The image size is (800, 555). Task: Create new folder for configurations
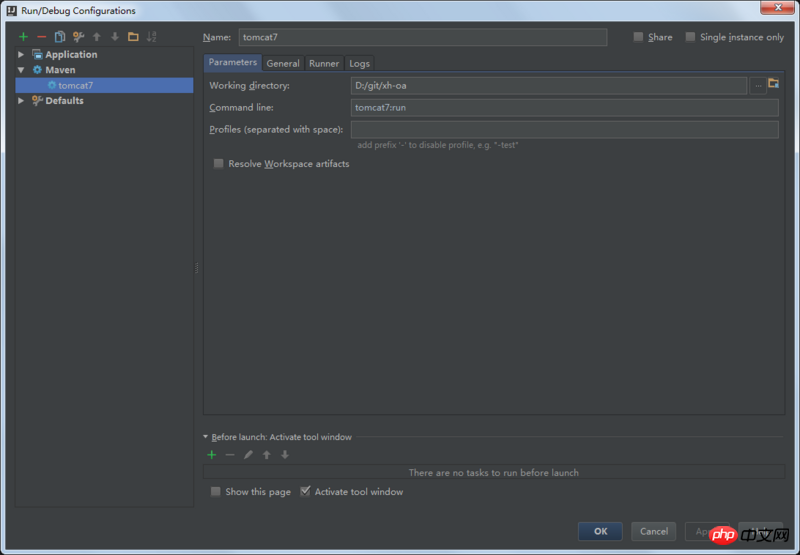click(x=133, y=37)
